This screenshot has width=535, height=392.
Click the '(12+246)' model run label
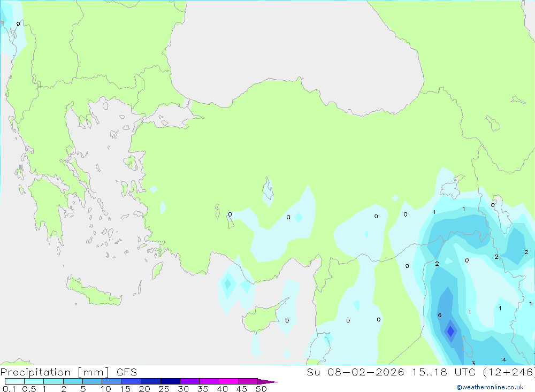tap(508, 372)
